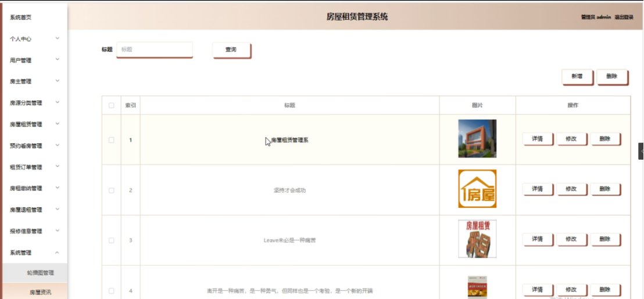Open the 房屋租赁 image thumbnail in row 3
Screen dimensions: 644x299
477,239
